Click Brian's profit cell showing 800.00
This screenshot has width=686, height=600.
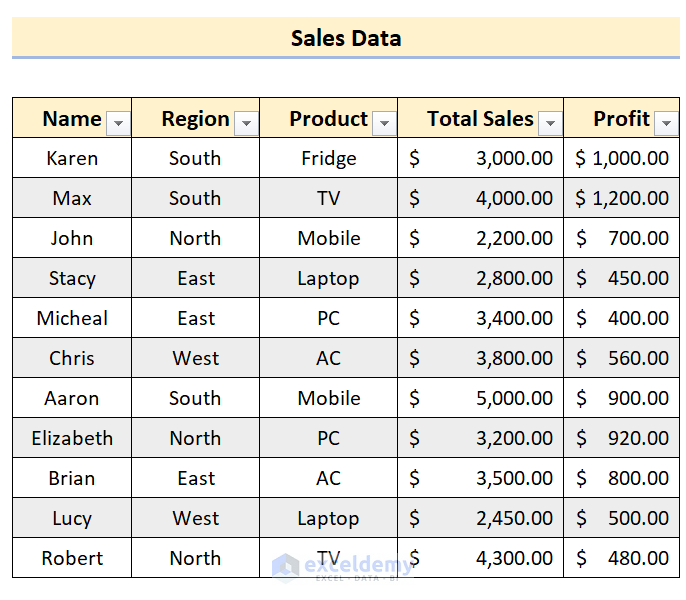pyautogui.click(x=622, y=478)
